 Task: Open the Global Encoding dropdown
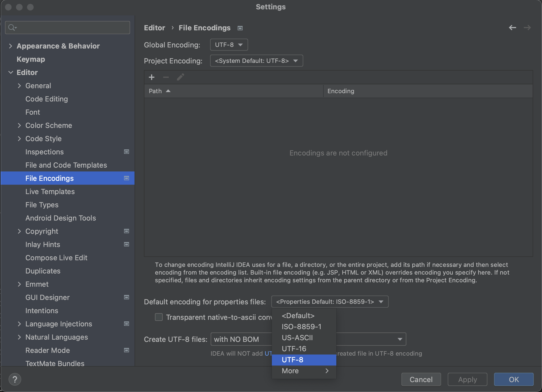point(229,45)
